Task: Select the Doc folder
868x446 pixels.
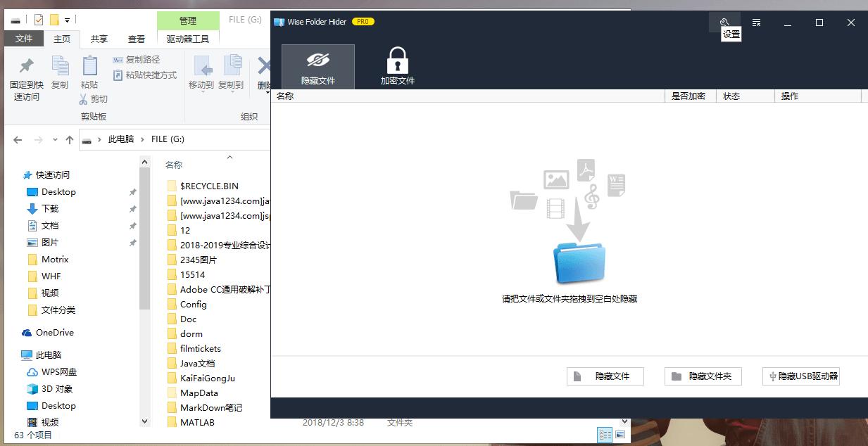Action: pyautogui.click(x=188, y=319)
